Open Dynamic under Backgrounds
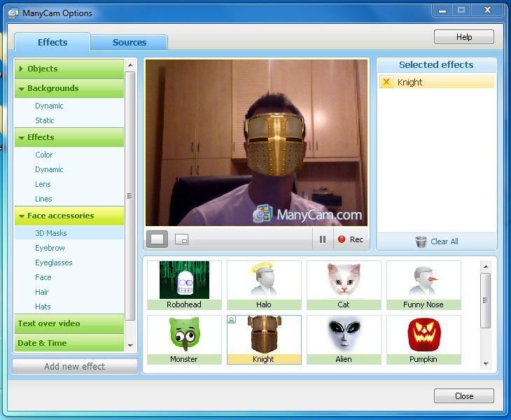The width and height of the screenshot is (511, 420). pos(49,106)
